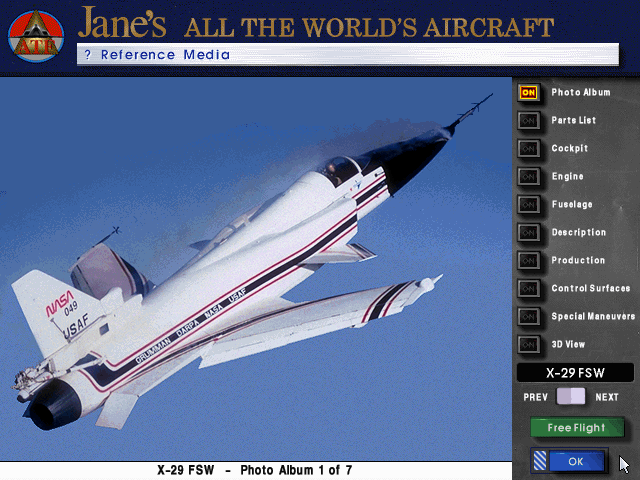Enable the Production ON switch
Image resolution: width=640 pixels, height=480 pixels.
tap(529, 260)
